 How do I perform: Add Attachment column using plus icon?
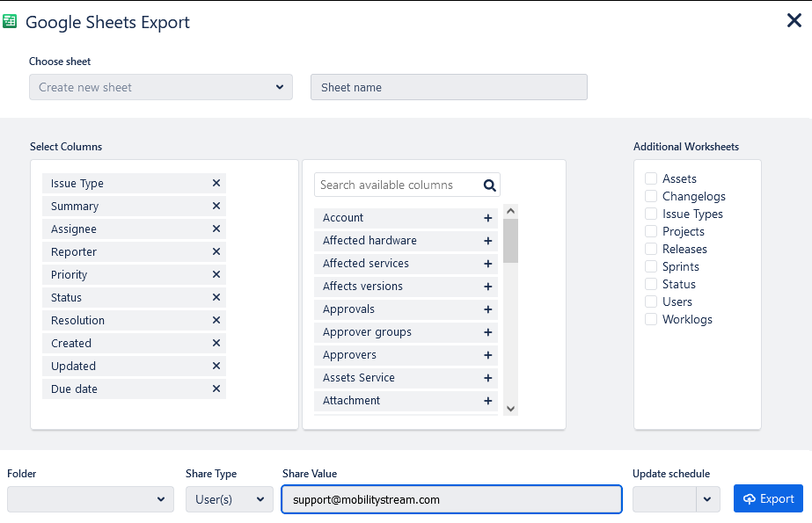point(488,401)
